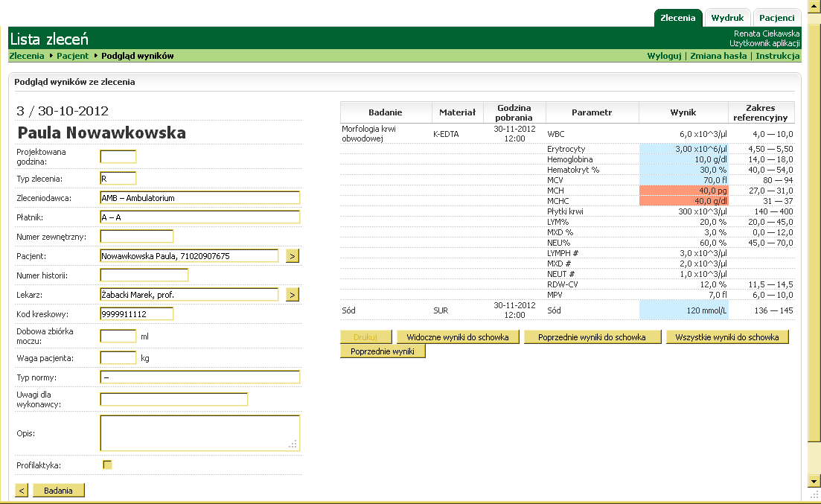The height and width of the screenshot is (504, 821).
Task: Click the scrollbar down arrow
Action: click(x=814, y=481)
